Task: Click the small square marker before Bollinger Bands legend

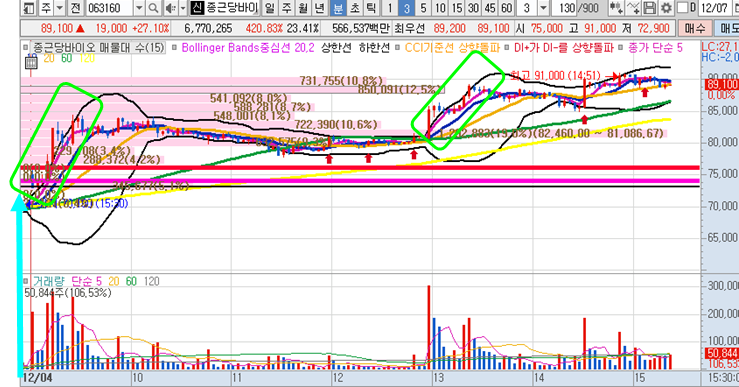Action: tap(175, 48)
